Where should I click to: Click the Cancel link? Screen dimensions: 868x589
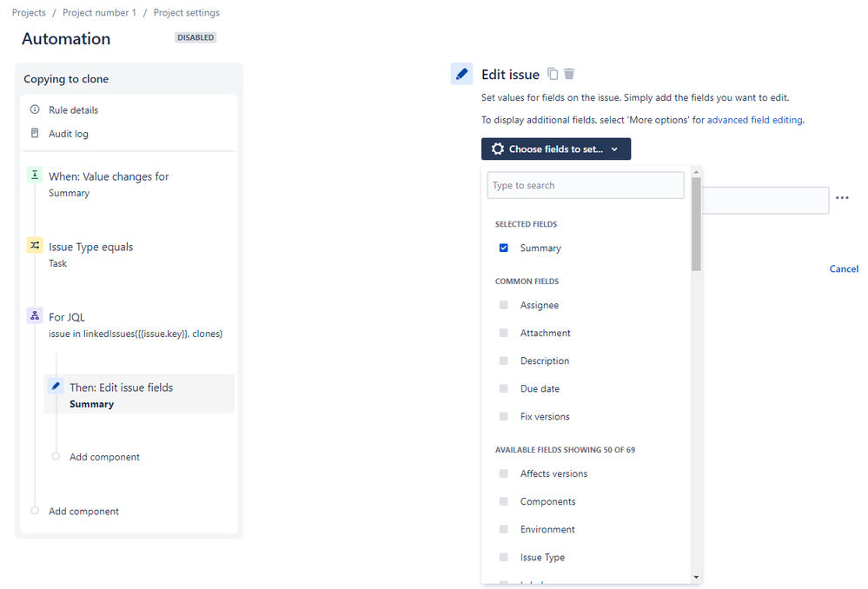point(844,268)
